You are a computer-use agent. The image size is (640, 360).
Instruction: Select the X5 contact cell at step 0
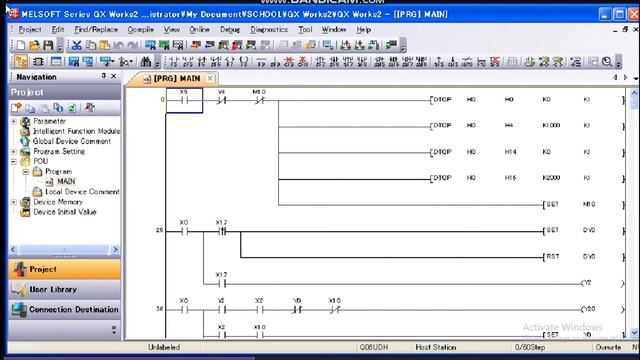pyautogui.click(x=184, y=100)
